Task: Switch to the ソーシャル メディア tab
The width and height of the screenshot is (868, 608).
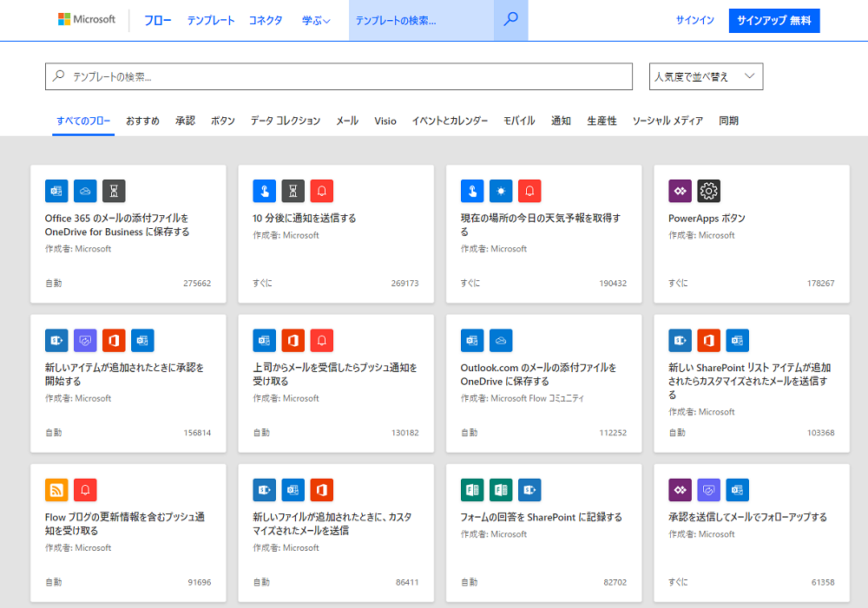Action: [x=667, y=121]
